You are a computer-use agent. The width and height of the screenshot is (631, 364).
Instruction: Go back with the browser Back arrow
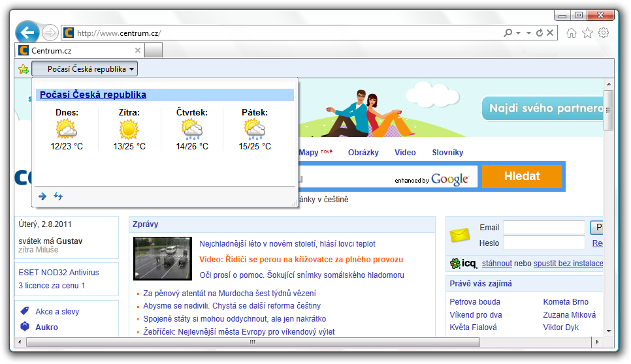point(27,32)
